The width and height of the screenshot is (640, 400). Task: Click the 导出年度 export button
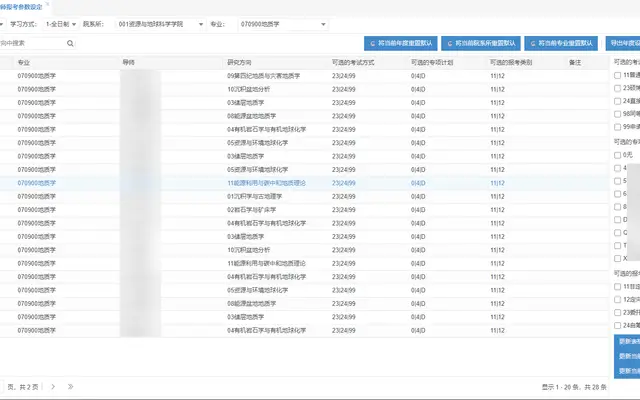tap(623, 43)
